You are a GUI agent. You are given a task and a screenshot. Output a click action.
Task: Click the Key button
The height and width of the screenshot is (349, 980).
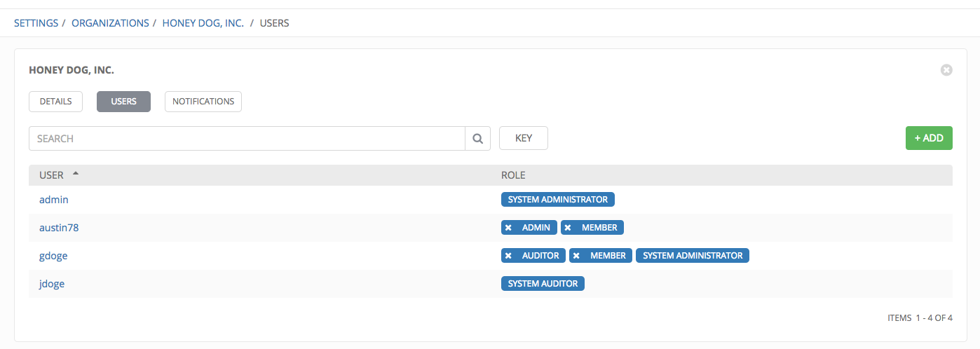point(524,139)
